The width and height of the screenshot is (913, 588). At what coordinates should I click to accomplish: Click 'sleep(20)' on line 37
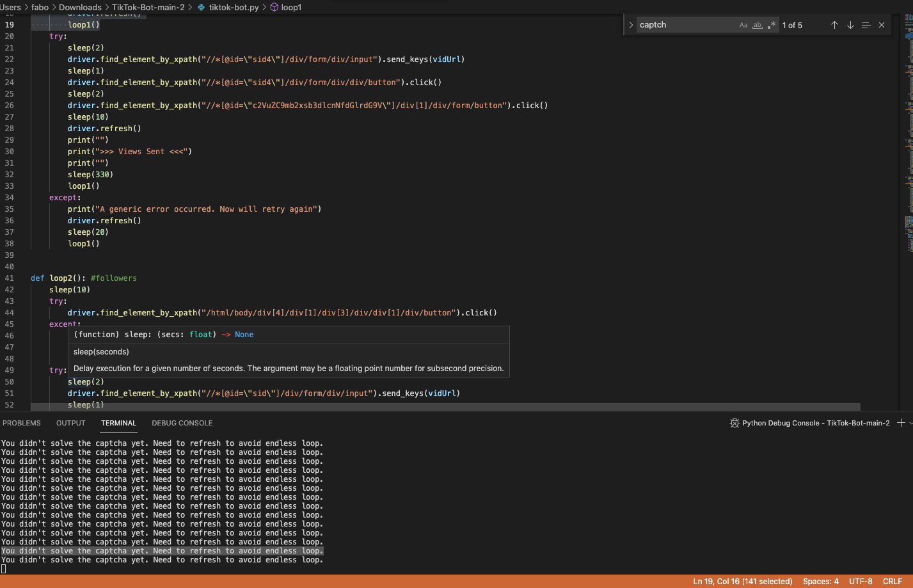point(88,232)
